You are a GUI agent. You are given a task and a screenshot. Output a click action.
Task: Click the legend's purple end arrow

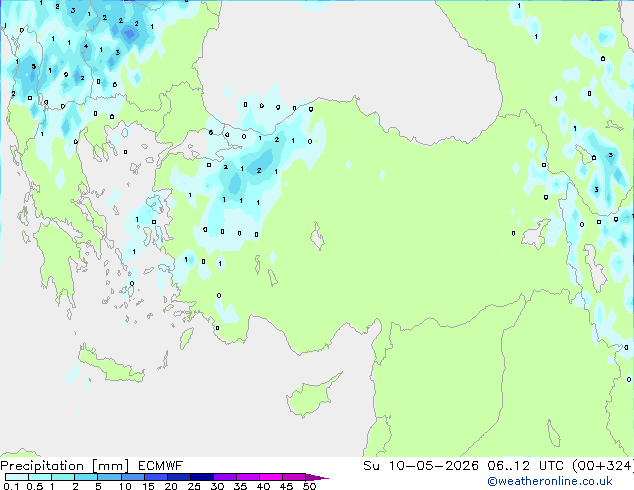tap(317, 478)
